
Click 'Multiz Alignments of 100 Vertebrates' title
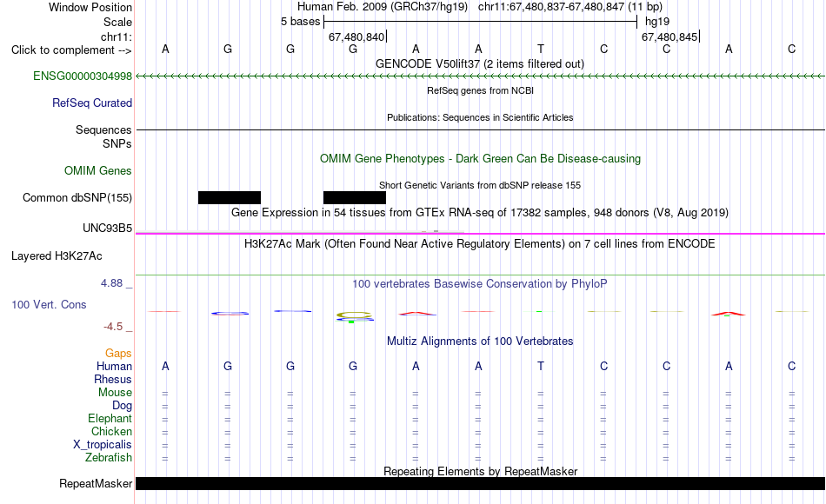pos(480,342)
